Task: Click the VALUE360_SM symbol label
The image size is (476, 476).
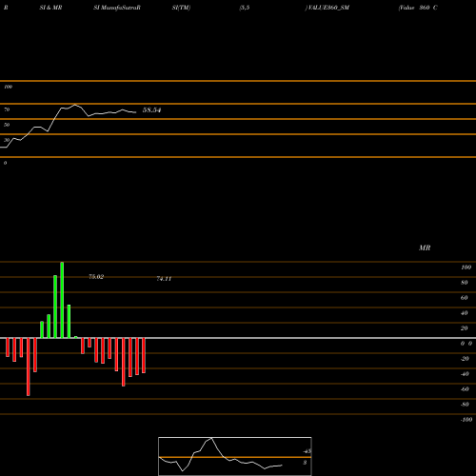Action: tap(327, 8)
